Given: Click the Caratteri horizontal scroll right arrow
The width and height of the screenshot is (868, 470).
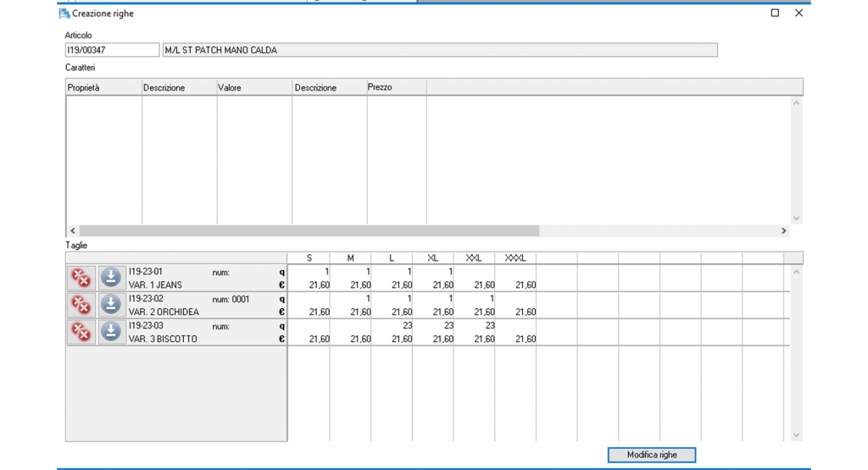Looking at the screenshot, I should tap(784, 230).
